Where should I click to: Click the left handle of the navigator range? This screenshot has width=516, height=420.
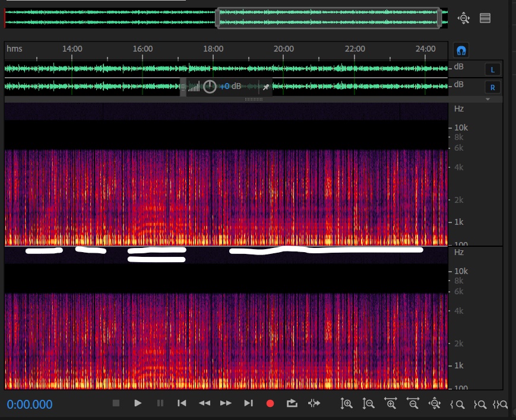pos(217,17)
